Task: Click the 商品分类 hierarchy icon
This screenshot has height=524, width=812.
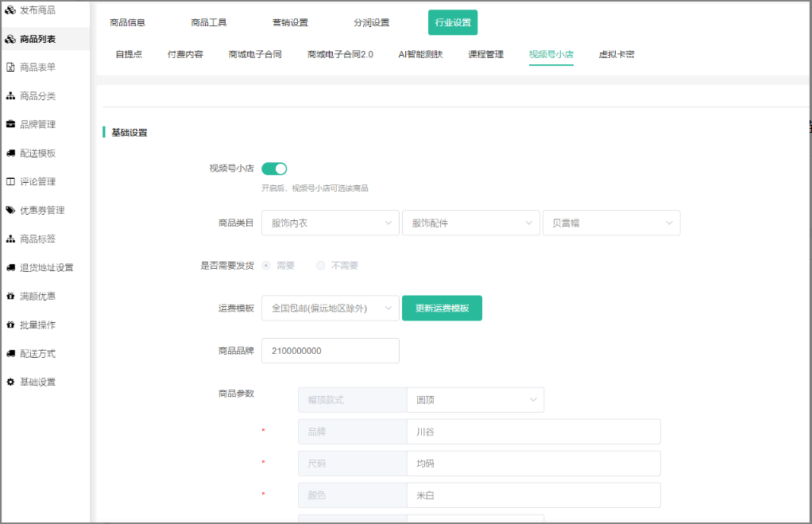Action: [x=10, y=96]
